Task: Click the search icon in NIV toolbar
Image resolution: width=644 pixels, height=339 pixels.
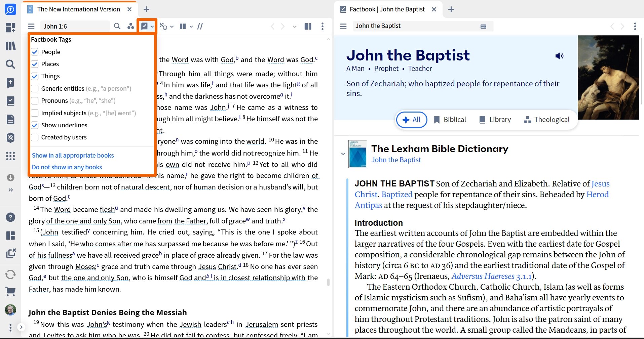Action: pos(117,26)
